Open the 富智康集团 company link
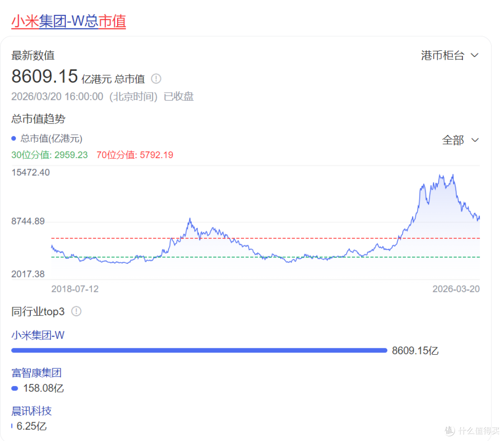504x441 pixels. [x=36, y=373]
